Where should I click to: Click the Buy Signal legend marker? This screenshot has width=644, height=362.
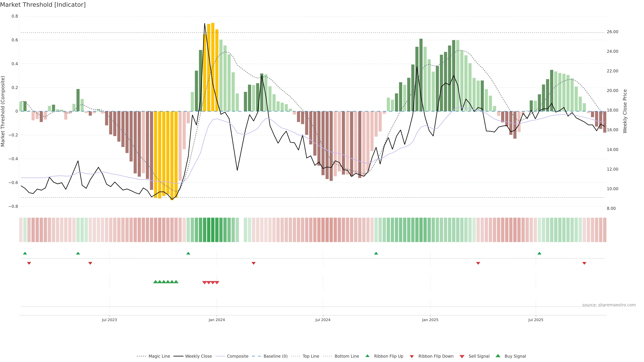(498, 356)
